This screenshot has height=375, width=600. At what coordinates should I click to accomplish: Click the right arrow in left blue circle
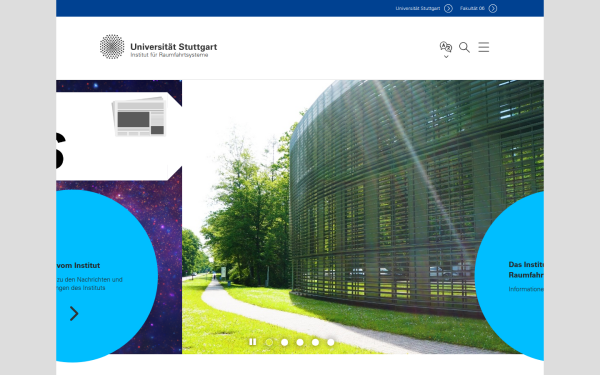pyautogui.click(x=74, y=313)
